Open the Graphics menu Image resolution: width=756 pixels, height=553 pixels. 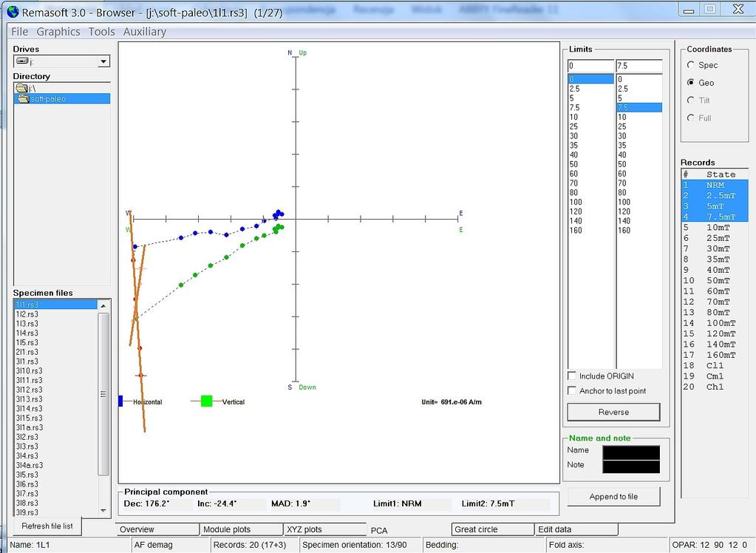pyautogui.click(x=58, y=32)
